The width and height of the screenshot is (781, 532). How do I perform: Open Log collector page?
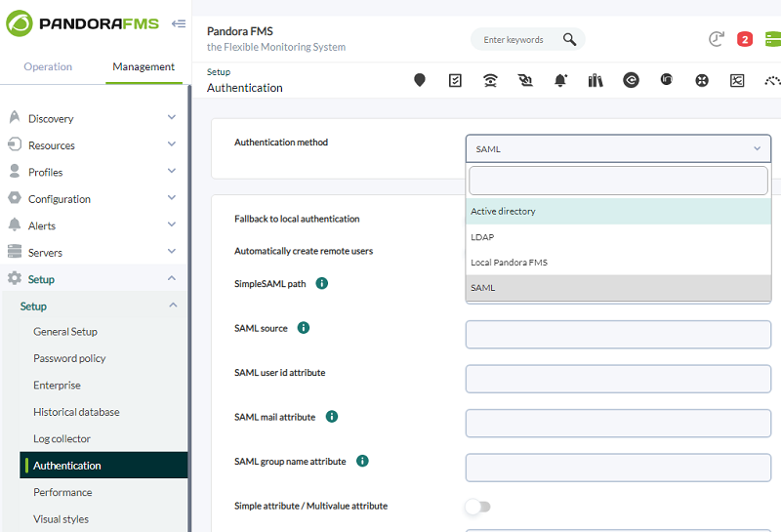[62, 439]
